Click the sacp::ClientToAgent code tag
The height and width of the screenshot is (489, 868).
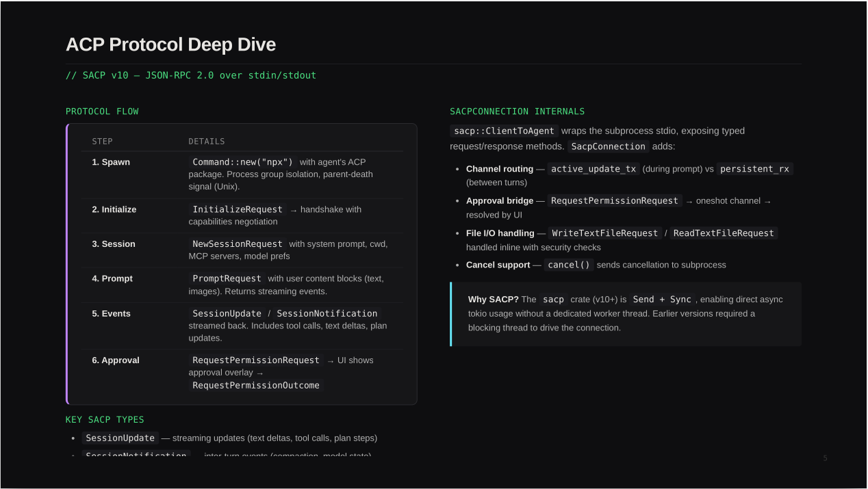click(x=505, y=131)
